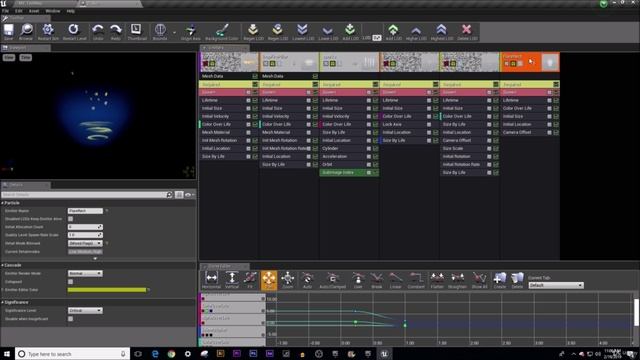This screenshot has height=360, width=640.
Task: Select the curve editor Zoom mode
Action: click(287, 280)
